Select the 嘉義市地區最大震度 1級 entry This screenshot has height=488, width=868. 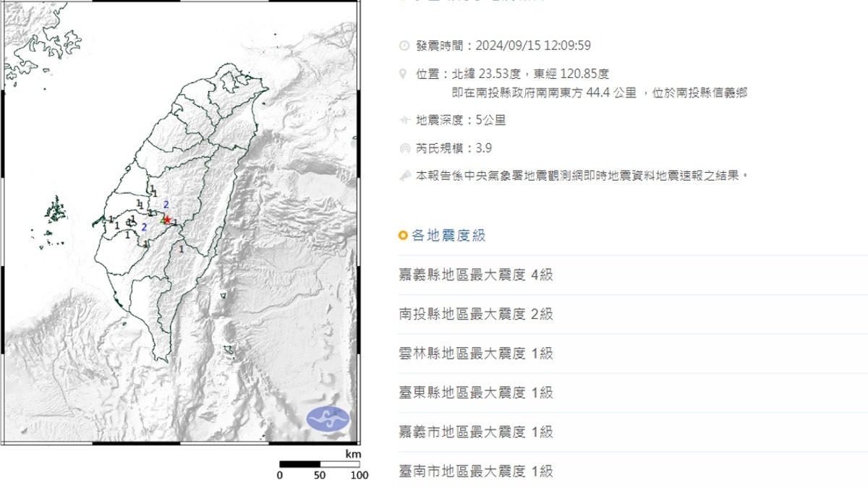[x=476, y=432]
